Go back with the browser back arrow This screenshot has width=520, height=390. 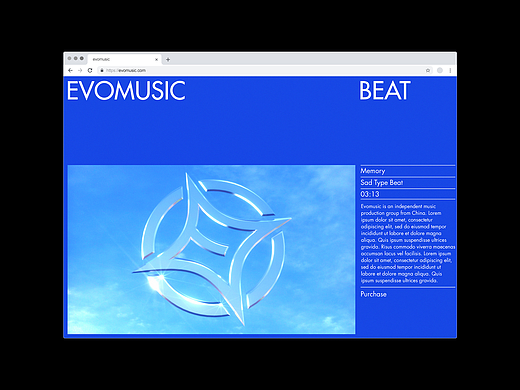(x=70, y=70)
